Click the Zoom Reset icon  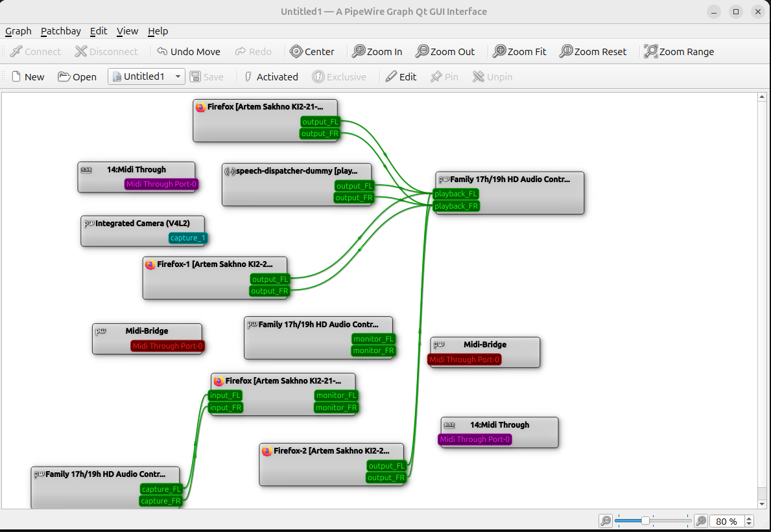click(566, 52)
